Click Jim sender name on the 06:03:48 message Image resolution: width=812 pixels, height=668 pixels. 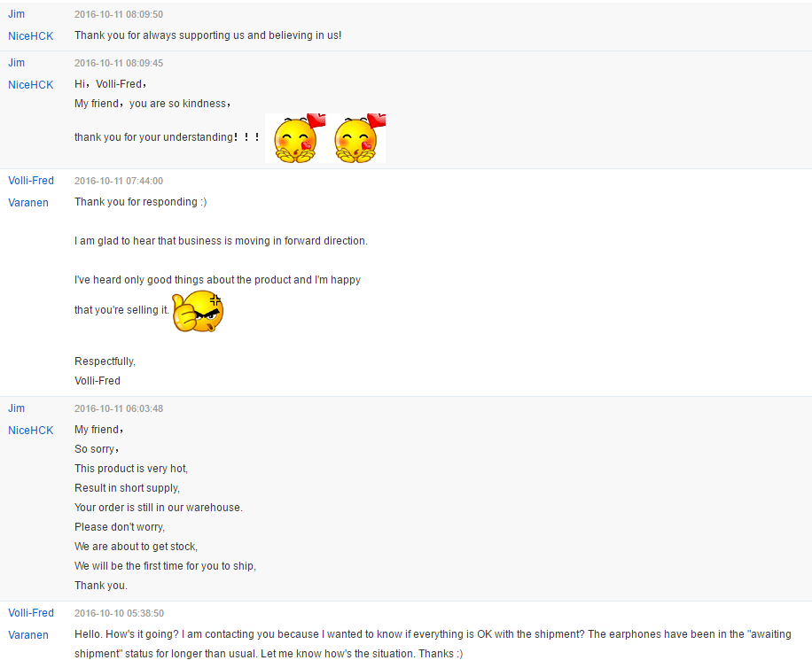(x=17, y=408)
